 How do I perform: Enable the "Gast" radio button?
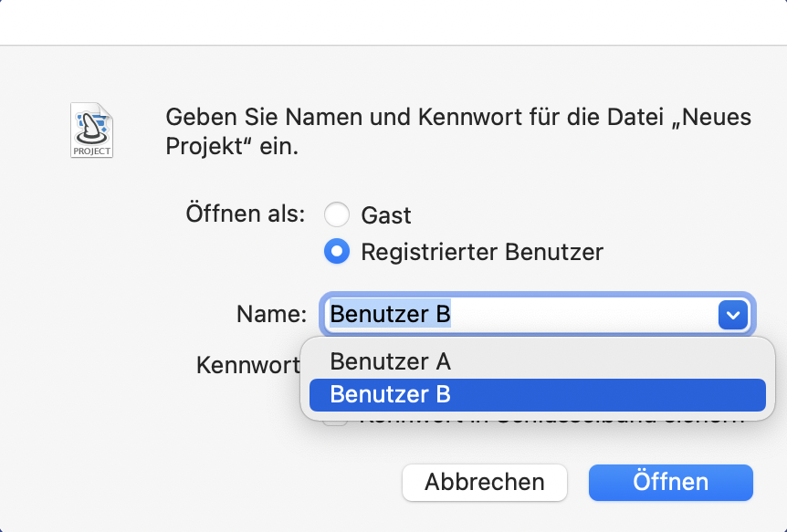[337, 214]
